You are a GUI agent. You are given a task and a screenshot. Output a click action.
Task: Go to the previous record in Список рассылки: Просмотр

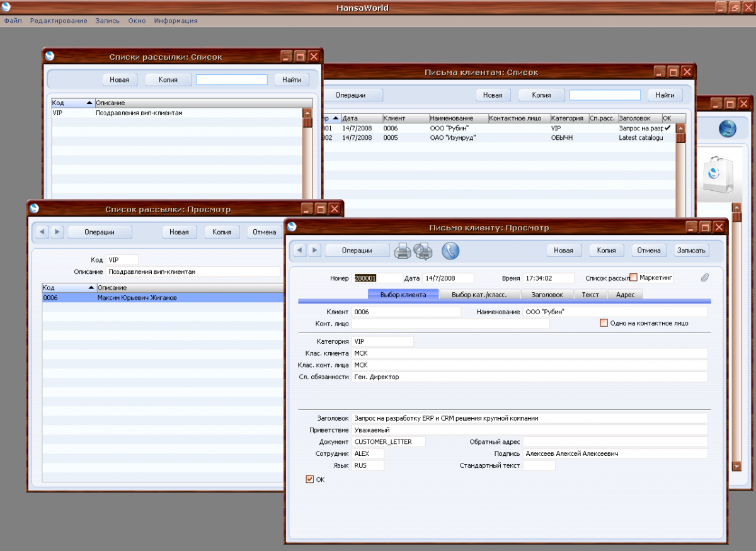42,232
